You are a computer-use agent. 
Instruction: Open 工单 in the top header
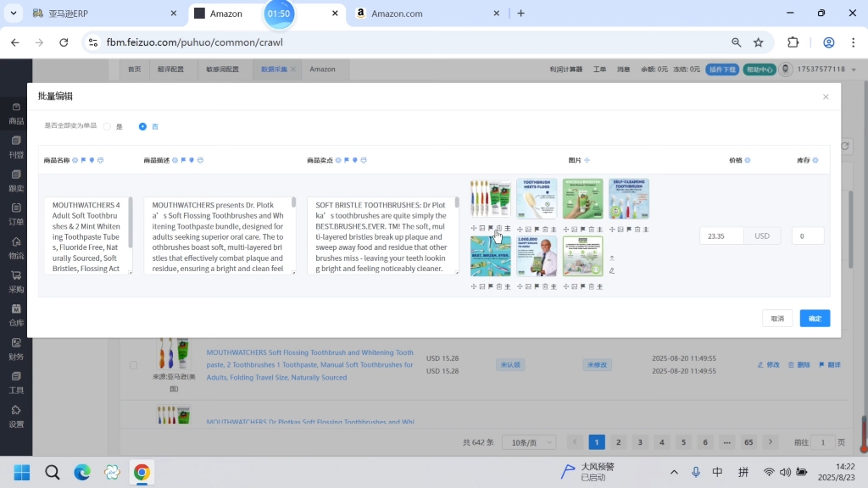[x=599, y=69]
